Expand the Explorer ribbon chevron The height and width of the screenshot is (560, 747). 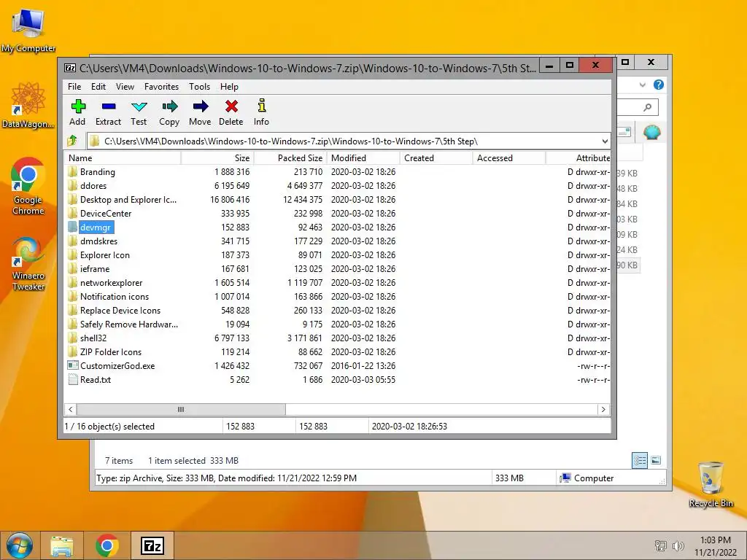tap(642, 85)
